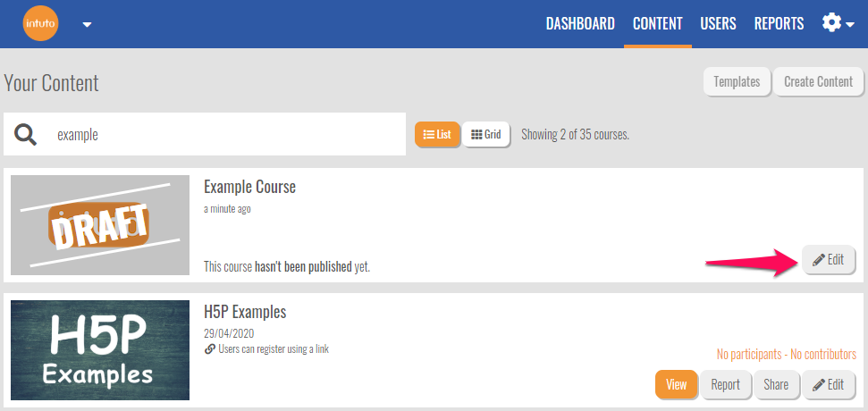
Task: Open the Dashboard tab
Action: pos(580,23)
